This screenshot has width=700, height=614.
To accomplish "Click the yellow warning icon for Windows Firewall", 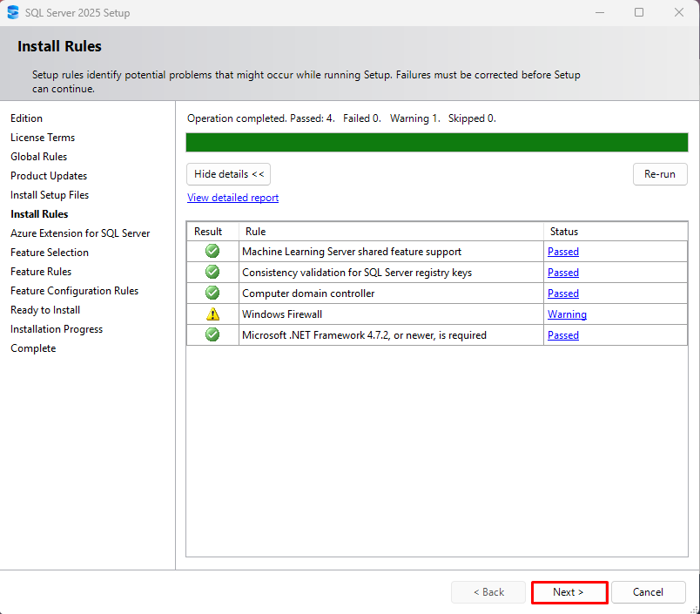I will click(x=212, y=314).
